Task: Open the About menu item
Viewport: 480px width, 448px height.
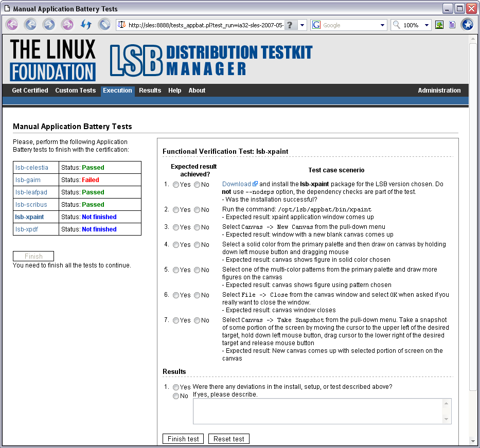Action: [197, 91]
